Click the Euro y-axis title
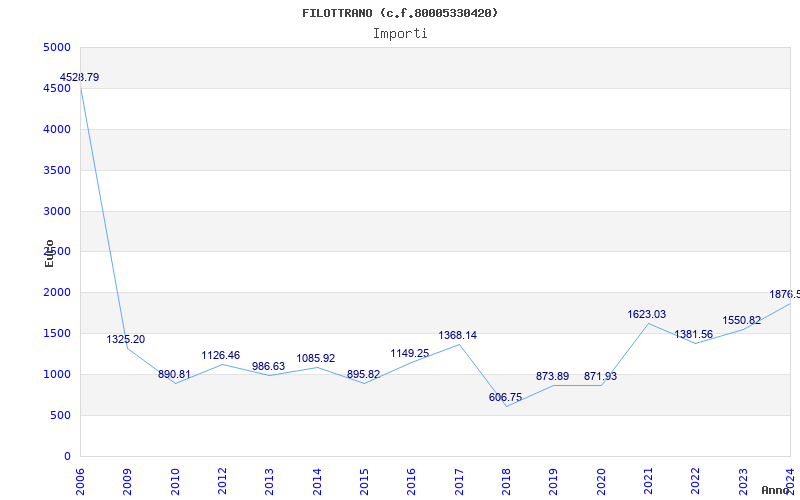Screen dimensions: 800x500 [x=49, y=253]
